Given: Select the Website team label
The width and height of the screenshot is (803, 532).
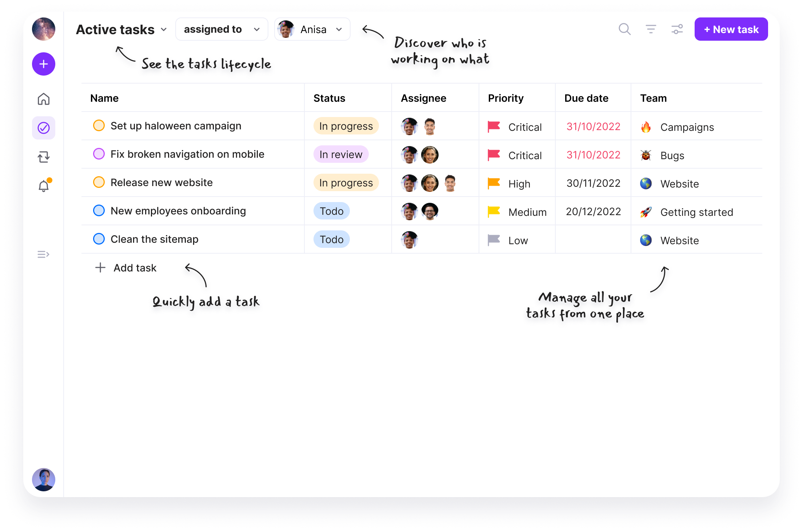Looking at the screenshot, I should coord(678,183).
